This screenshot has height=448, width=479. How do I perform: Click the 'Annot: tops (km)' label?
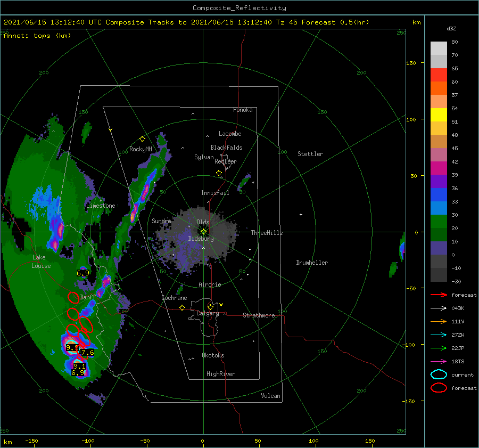pyautogui.click(x=37, y=36)
